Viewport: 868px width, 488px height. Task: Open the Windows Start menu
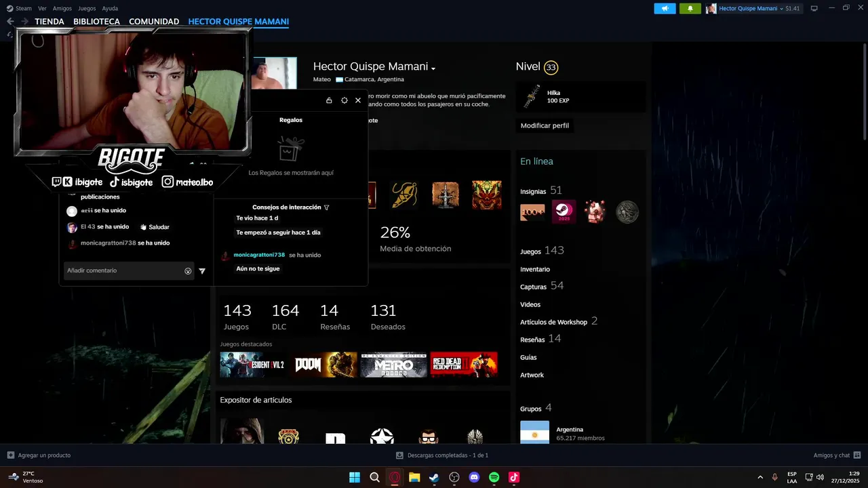coord(355,477)
